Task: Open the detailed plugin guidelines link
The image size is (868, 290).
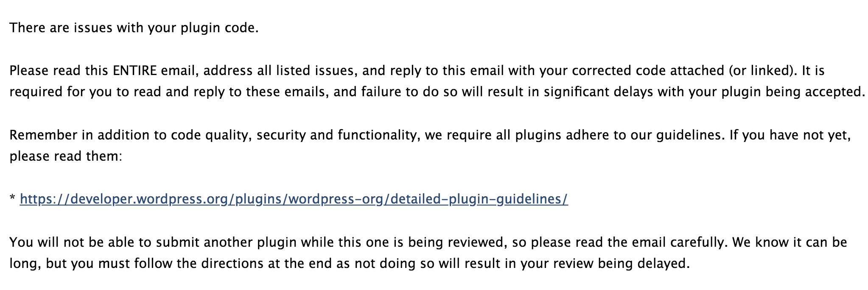Action: pyautogui.click(x=294, y=199)
